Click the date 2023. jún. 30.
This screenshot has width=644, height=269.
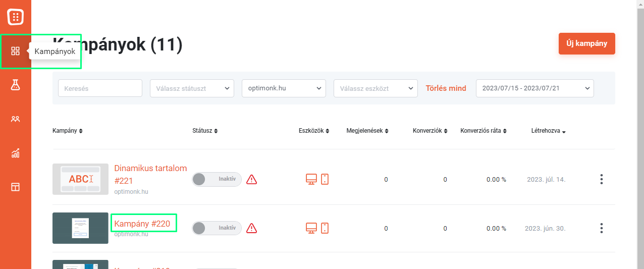coord(545,228)
